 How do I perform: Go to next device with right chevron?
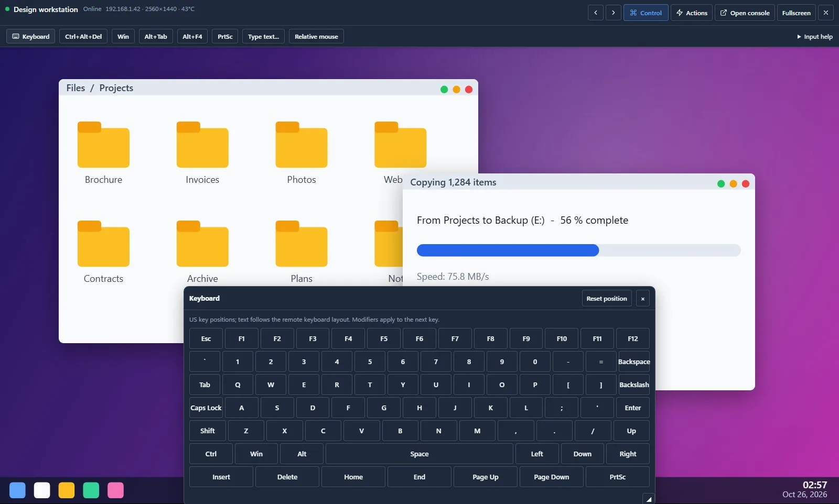pos(614,13)
